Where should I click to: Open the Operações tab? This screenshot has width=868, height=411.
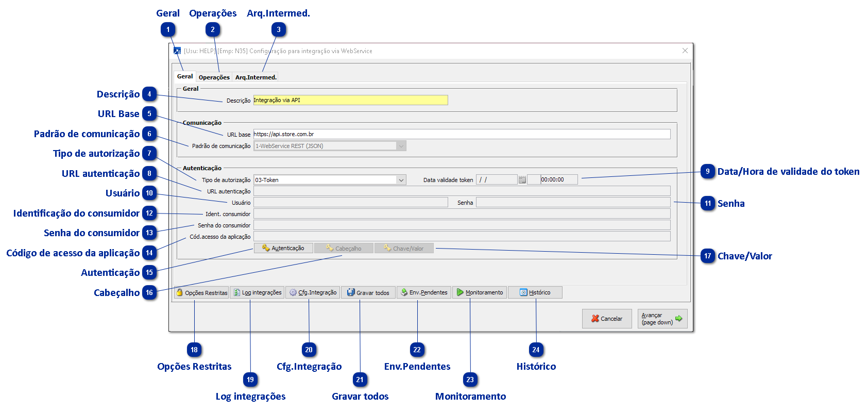point(214,77)
